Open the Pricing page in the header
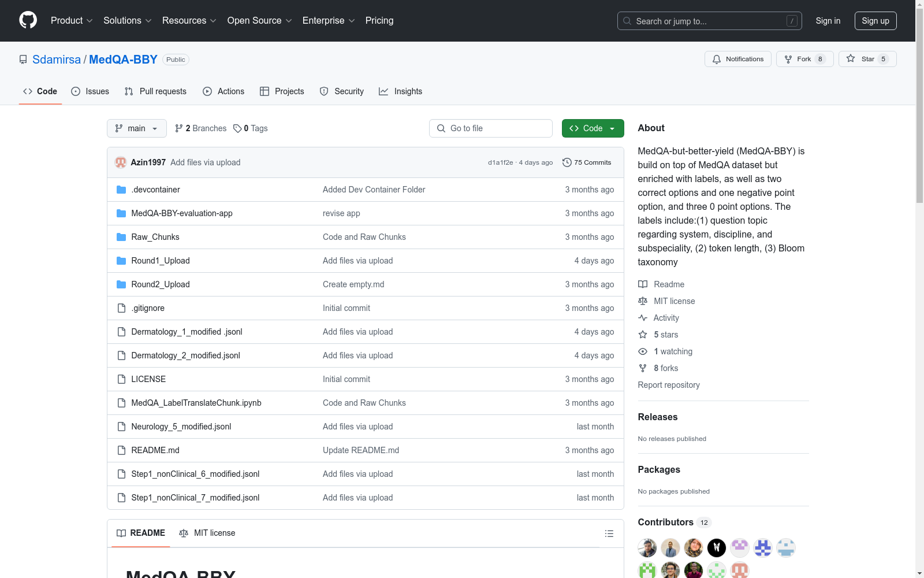924x578 pixels. click(379, 21)
